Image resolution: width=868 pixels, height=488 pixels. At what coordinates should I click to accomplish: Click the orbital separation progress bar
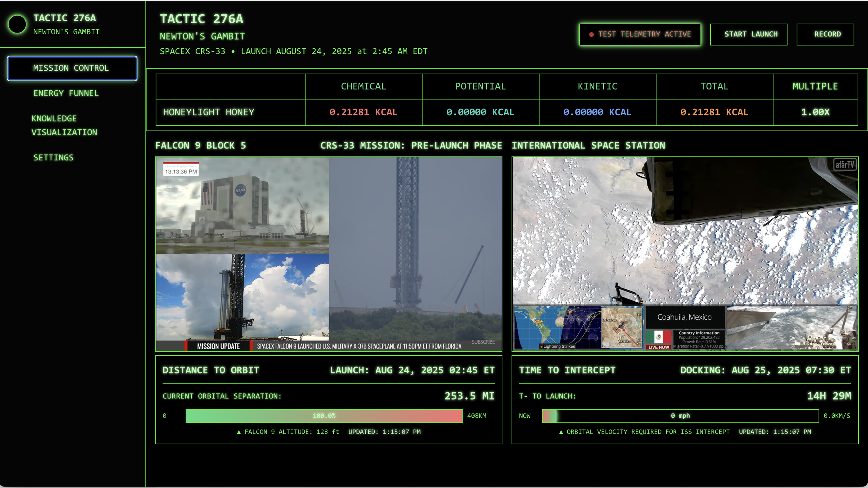tap(324, 416)
